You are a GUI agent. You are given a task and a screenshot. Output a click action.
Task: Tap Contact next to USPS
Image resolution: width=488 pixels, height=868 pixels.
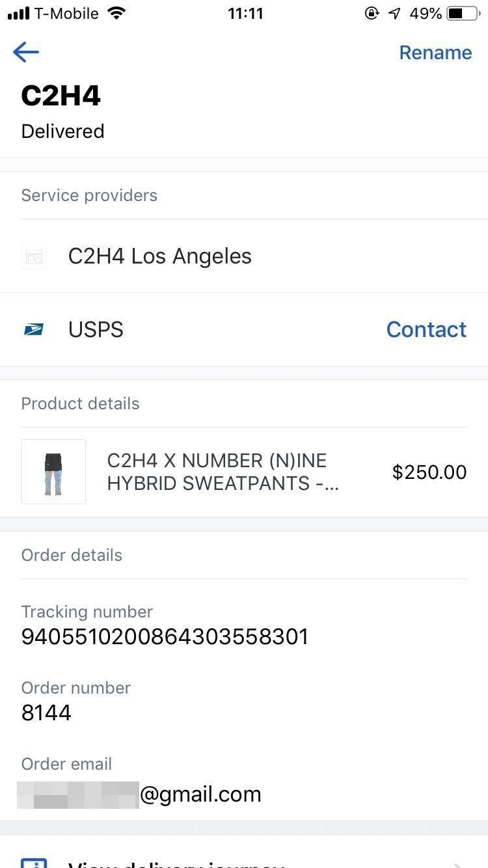(x=426, y=330)
